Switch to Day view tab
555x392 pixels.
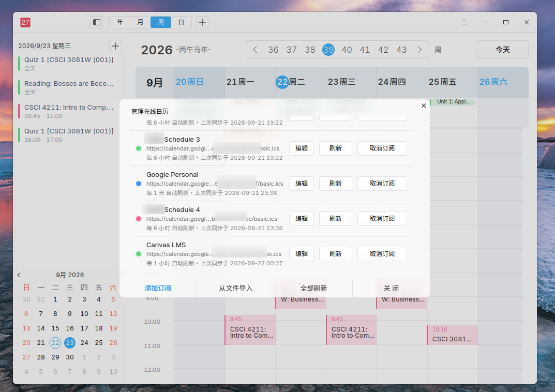pyautogui.click(x=181, y=22)
